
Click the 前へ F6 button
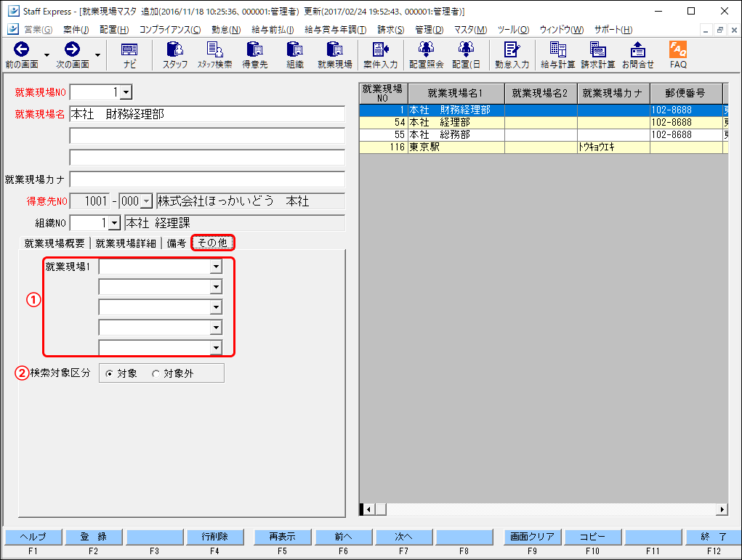point(344,537)
